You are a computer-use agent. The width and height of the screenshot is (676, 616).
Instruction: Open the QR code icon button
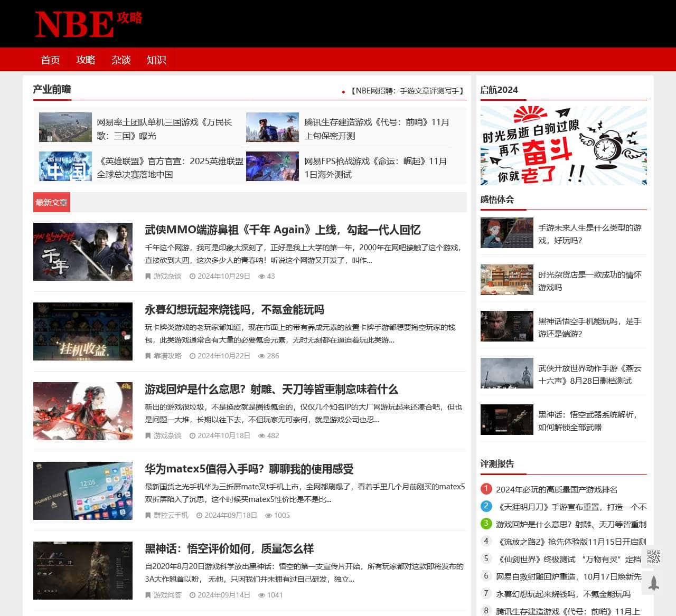pos(653,557)
